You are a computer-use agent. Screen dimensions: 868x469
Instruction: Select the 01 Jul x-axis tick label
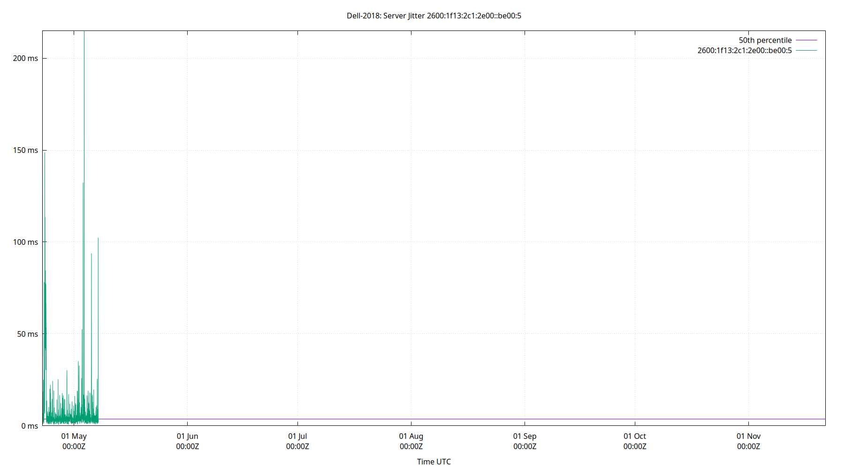tap(298, 436)
